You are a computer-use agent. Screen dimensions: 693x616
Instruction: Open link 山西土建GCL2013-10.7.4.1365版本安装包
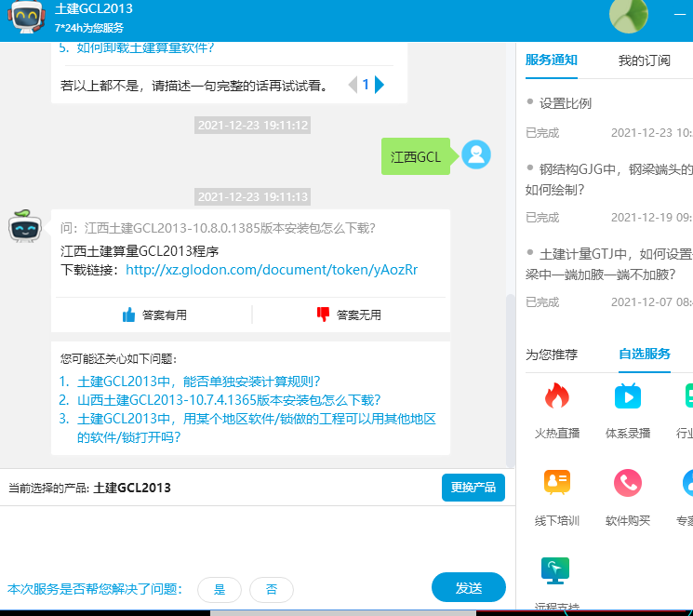pos(229,400)
